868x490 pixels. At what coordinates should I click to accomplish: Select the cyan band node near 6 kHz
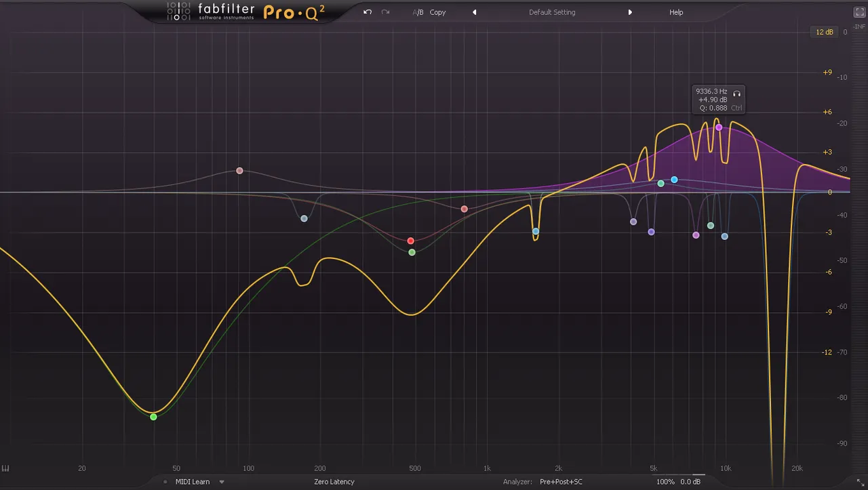click(x=674, y=180)
